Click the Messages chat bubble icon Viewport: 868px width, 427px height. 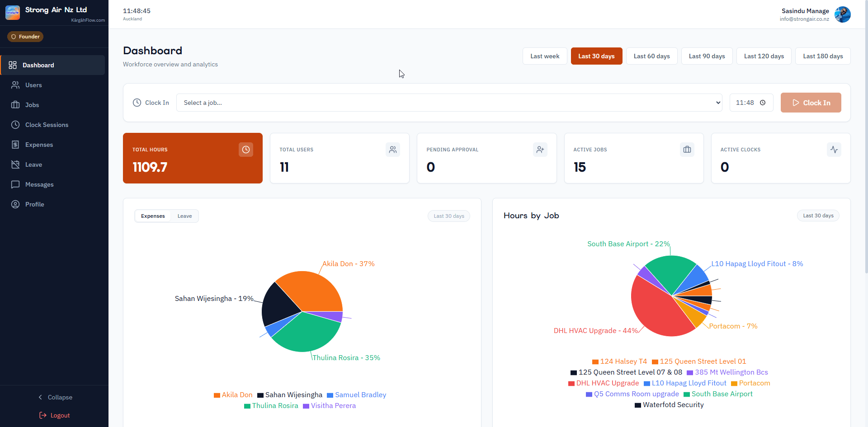pyautogui.click(x=15, y=184)
